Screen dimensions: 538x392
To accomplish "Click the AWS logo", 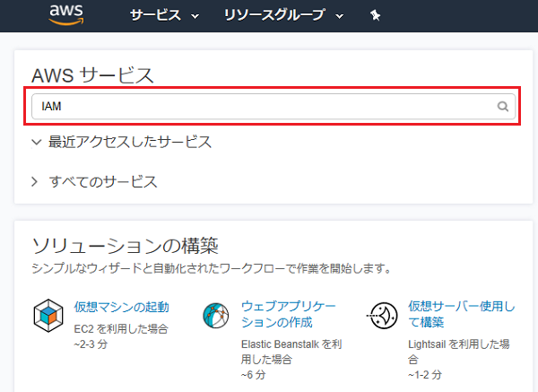I will pos(65,14).
